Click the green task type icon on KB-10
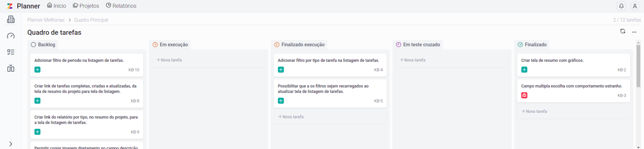Viewport: 644px width, 149px height. pyautogui.click(x=38, y=70)
